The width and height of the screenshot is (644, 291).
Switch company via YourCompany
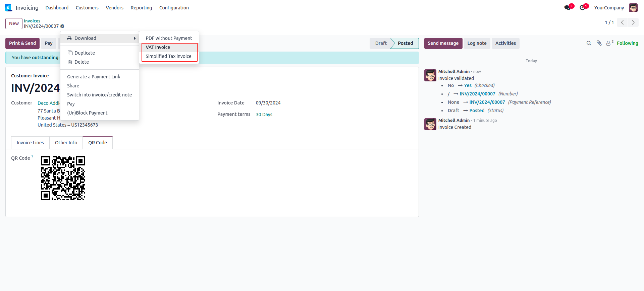click(609, 8)
